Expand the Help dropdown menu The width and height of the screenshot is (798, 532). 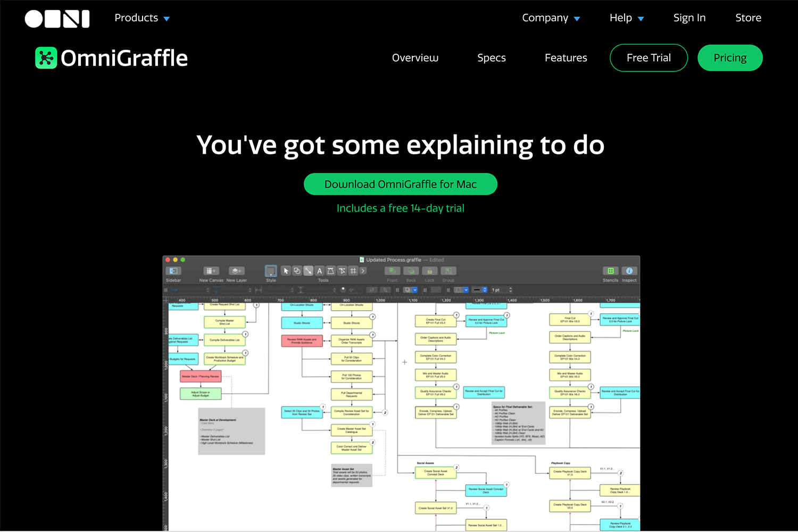pyautogui.click(x=627, y=18)
